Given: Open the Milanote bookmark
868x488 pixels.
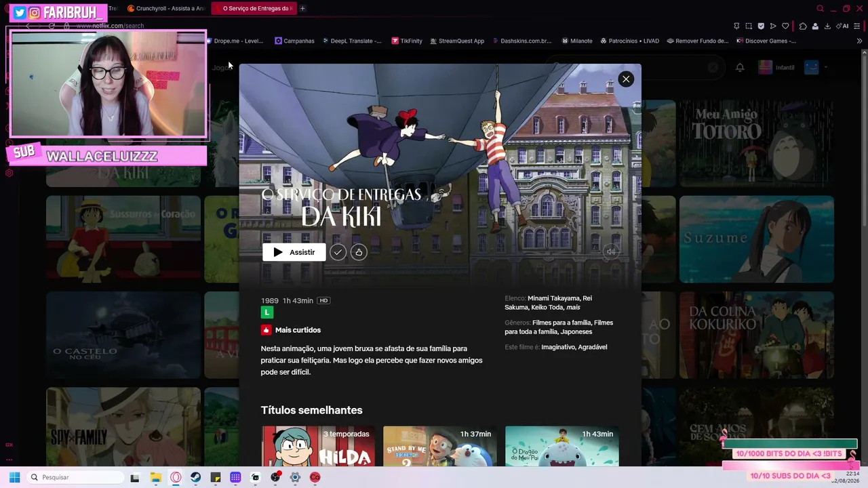Looking at the screenshot, I should click(x=576, y=41).
